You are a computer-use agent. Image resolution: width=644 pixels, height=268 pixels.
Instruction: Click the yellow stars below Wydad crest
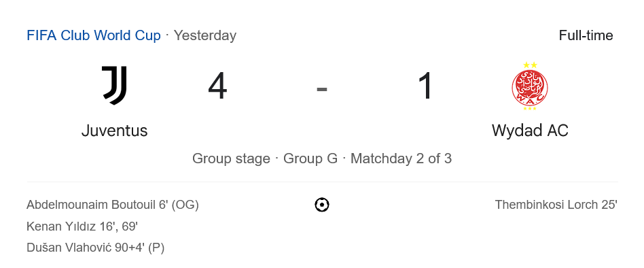click(530, 109)
